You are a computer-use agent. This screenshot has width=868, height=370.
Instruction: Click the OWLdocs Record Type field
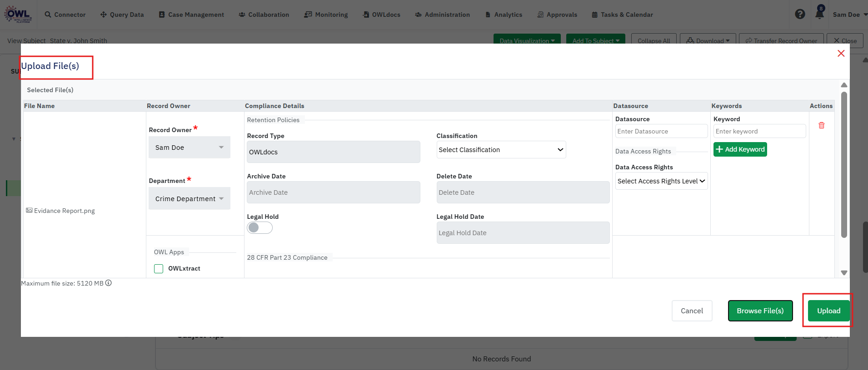(333, 152)
